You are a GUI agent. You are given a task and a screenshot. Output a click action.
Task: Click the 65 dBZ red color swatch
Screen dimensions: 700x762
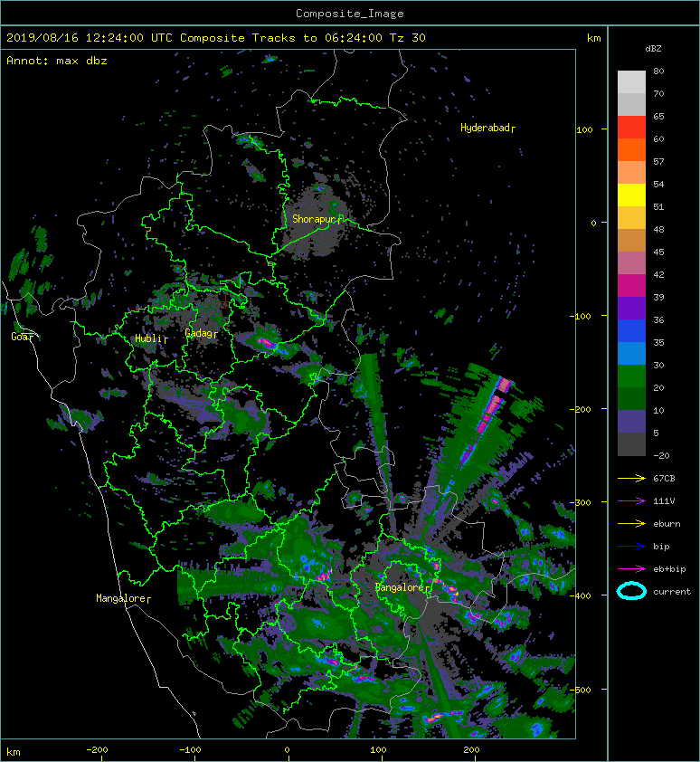pyautogui.click(x=631, y=128)
